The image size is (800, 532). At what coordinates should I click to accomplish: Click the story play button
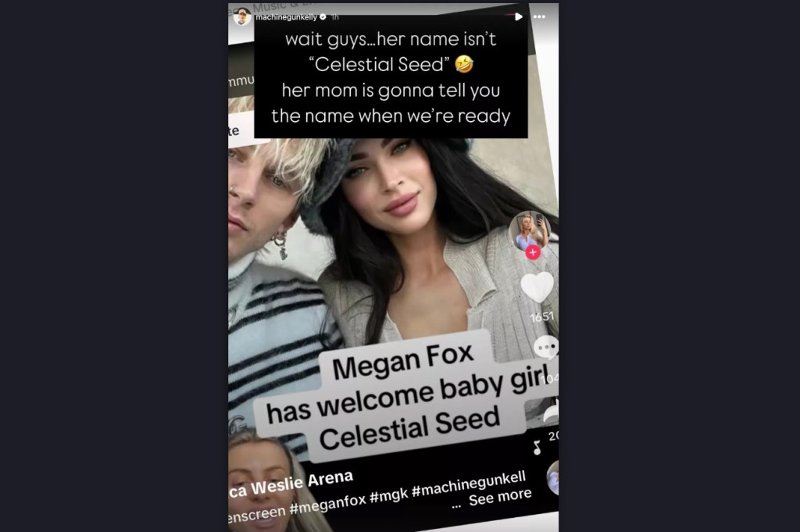[519, 17]
